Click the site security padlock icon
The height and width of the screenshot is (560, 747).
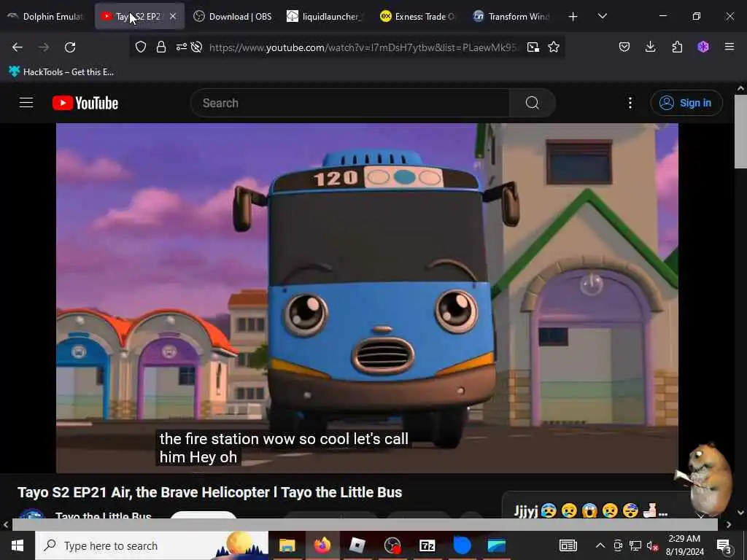point(161,47)
